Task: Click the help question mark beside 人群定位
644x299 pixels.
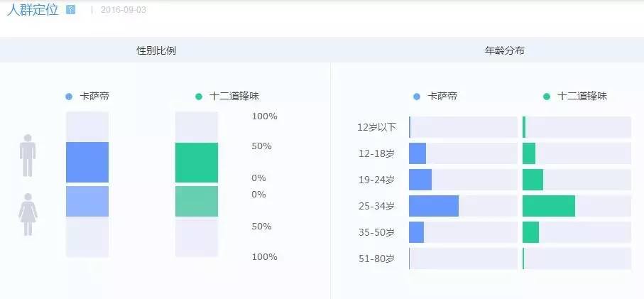Action: (x=70, y=10)
